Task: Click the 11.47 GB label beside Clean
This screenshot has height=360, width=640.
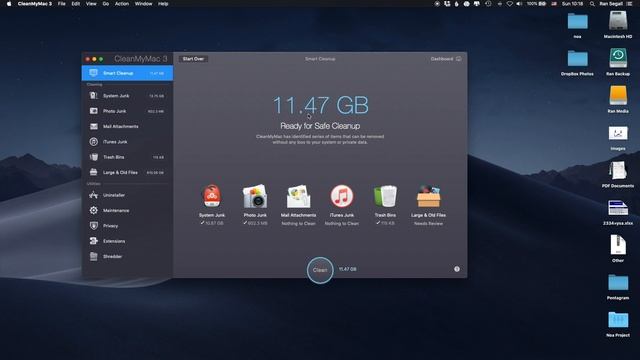Action: (348, 269)
